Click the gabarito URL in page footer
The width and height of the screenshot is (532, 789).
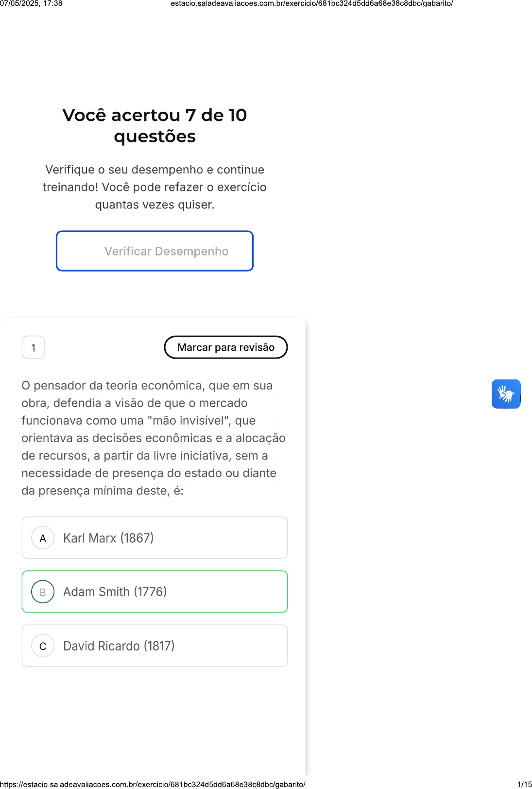click(x=153, y=784)
